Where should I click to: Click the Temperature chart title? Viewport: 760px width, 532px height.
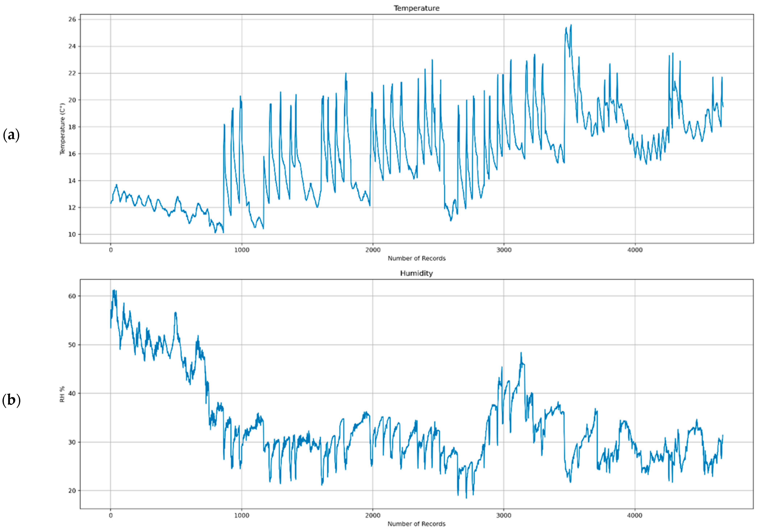click(x=416, y=8)
